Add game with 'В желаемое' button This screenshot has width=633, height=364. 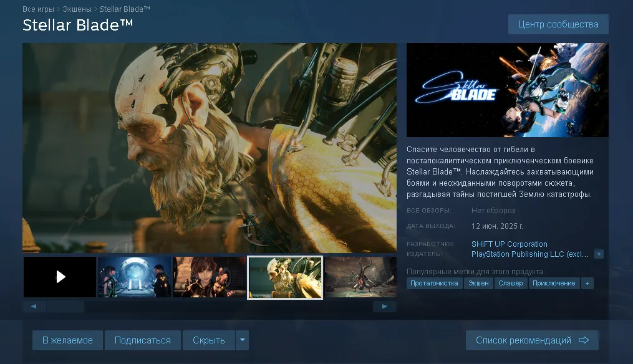(67, 340)
